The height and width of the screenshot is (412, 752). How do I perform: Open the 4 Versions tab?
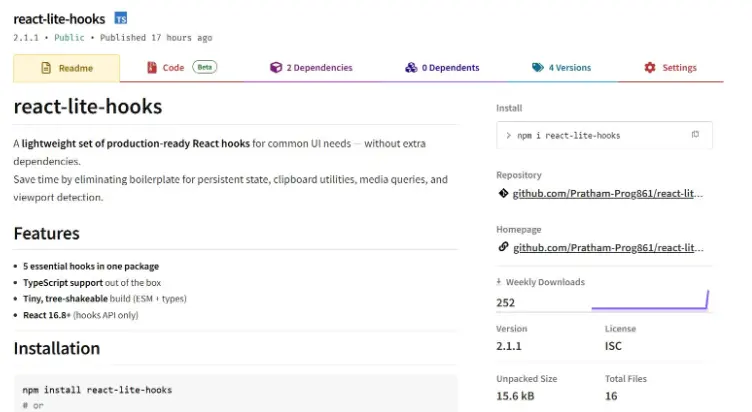coord(562,68)
